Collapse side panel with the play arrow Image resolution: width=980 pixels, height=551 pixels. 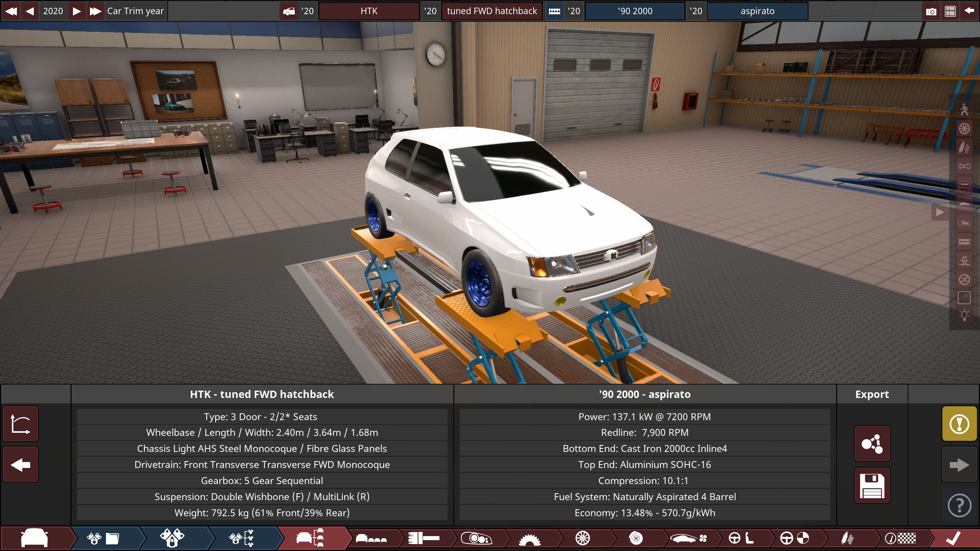[940, 212]
